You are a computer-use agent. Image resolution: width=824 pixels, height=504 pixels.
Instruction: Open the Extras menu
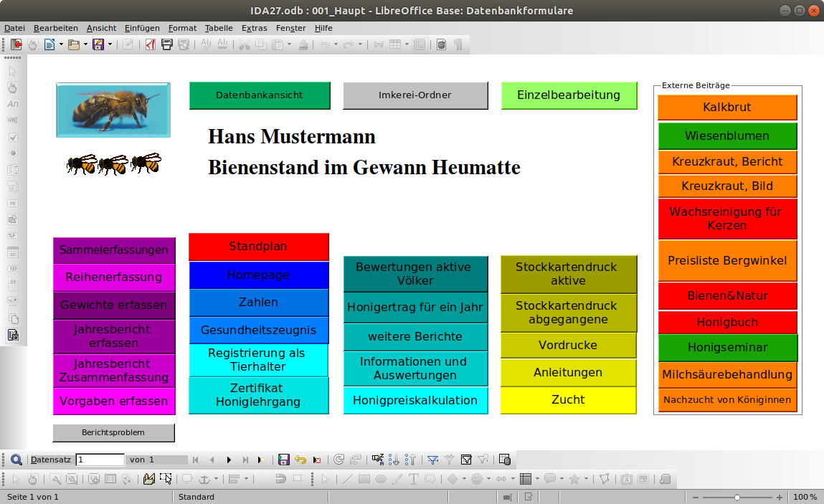(x=255, y=29)
